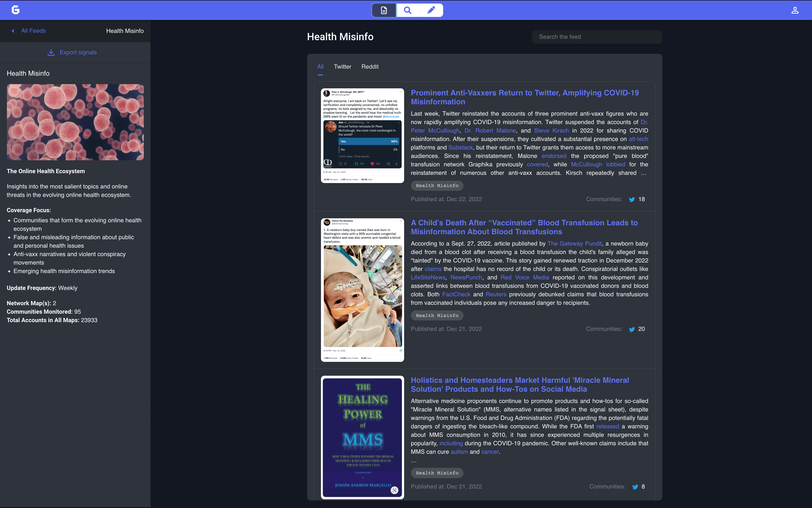Click Health Misinfo tag on child's death article

(437, 316)
